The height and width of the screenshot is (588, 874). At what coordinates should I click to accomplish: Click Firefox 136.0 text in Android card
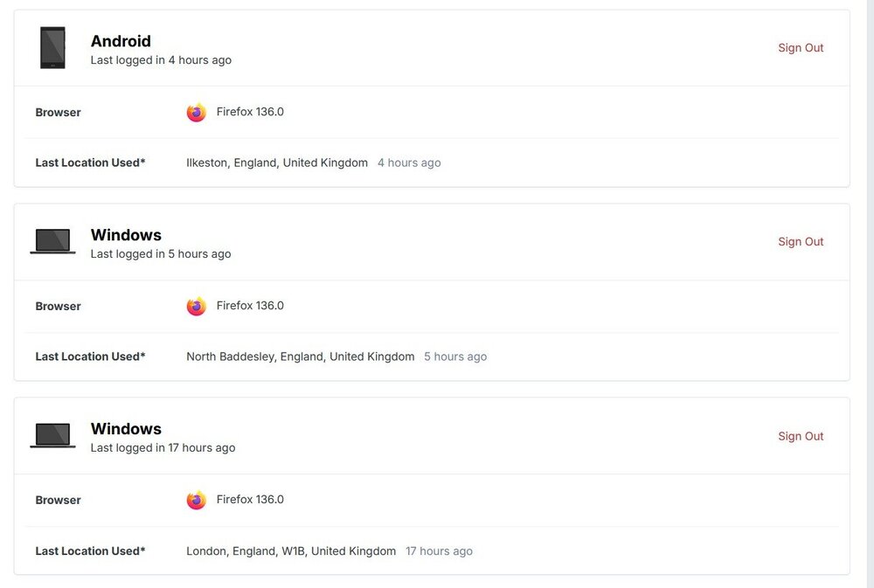point(250,112)
